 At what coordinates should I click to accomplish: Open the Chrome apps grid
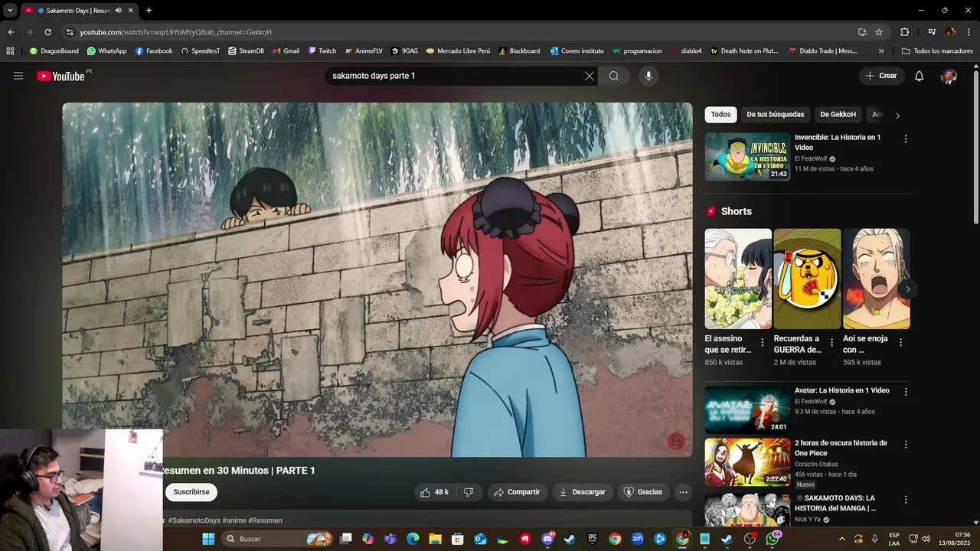click(x=10, y=51)
